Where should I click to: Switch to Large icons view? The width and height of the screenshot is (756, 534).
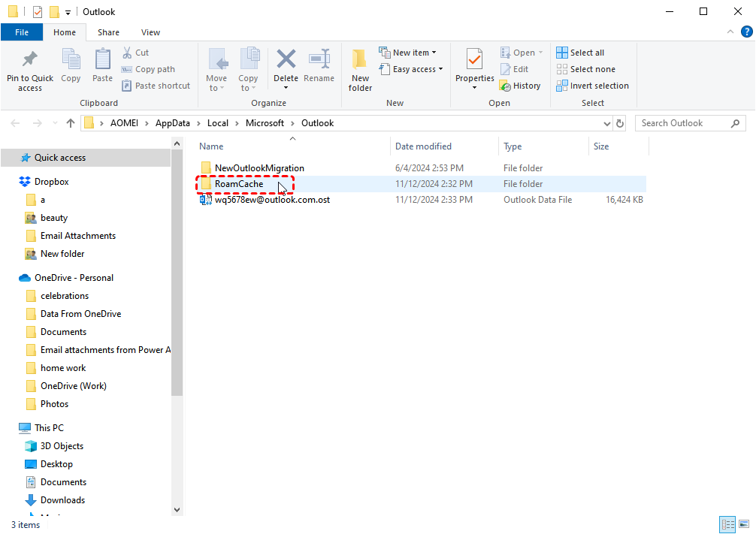744,524
